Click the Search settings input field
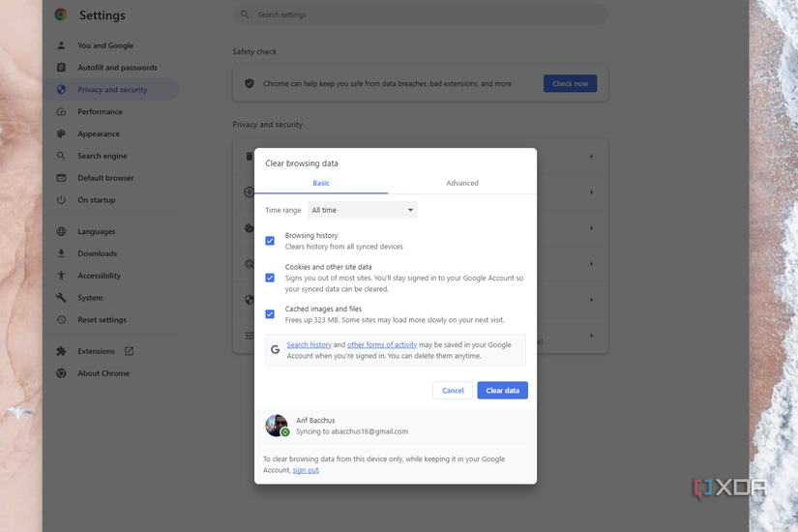The height and width of the screenshot is (532, 798). coord(421,15)
